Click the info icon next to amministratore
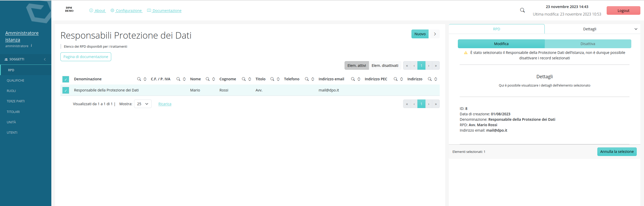The image size is (644, 206). point(31,46)
